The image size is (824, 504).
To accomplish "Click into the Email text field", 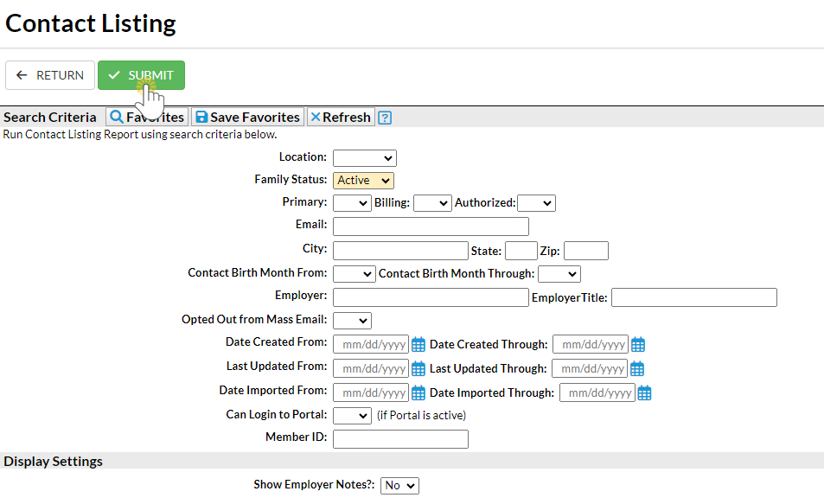I will coord(431,226).
